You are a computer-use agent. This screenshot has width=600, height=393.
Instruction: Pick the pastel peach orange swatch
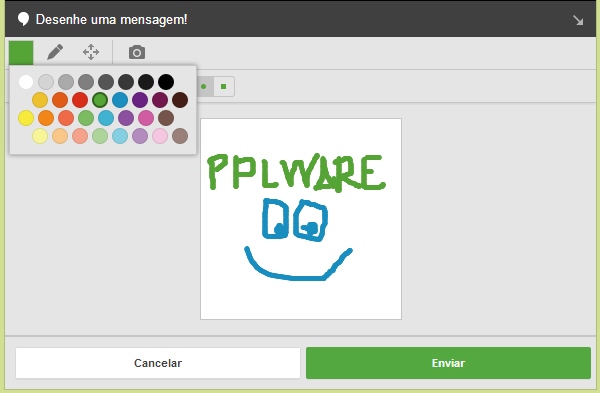tap(60, 136)
